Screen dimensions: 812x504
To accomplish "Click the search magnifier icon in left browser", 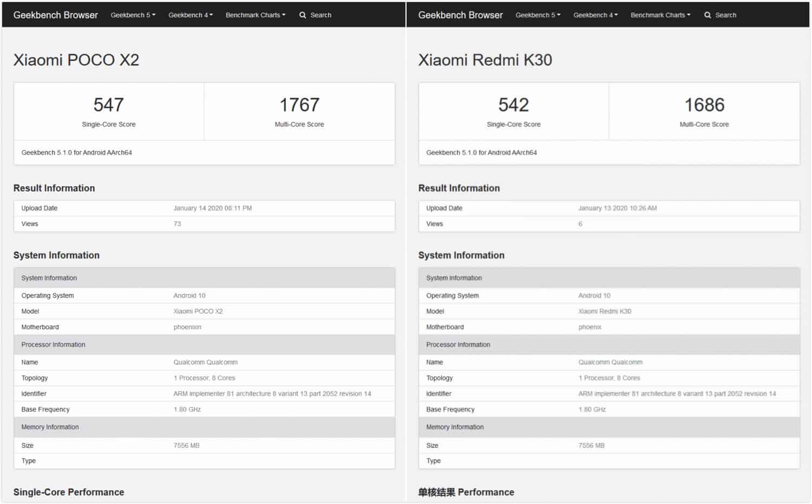I will [x=303, y=15].
